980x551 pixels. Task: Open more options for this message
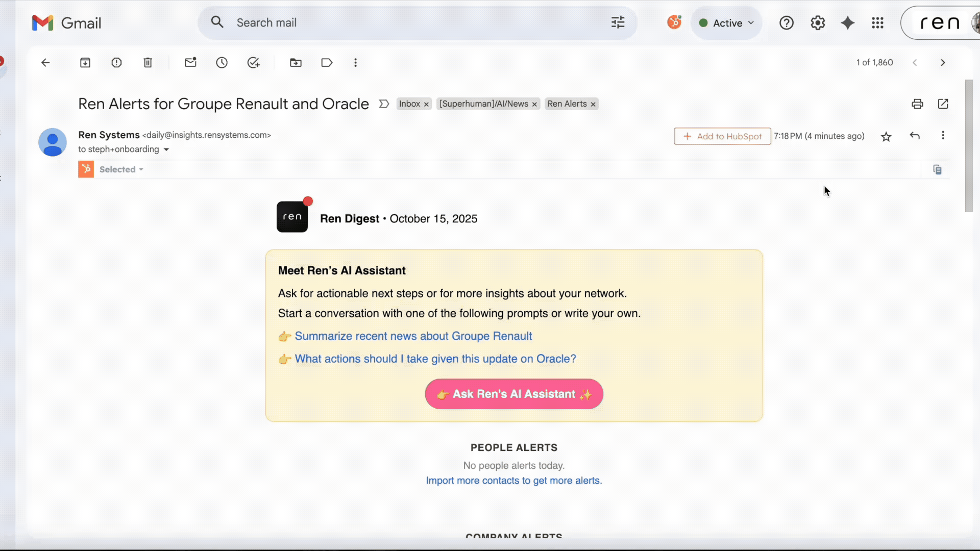point(943,135)
